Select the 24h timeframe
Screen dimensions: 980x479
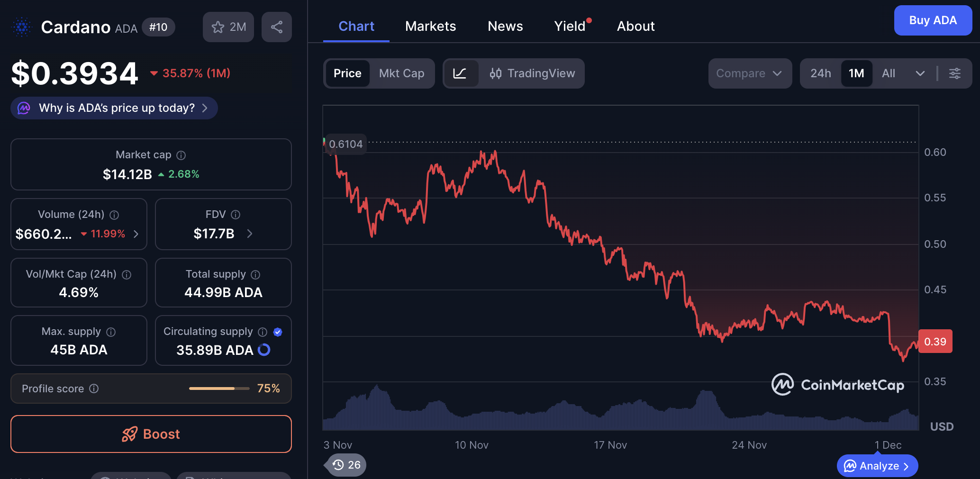point(820,73)
